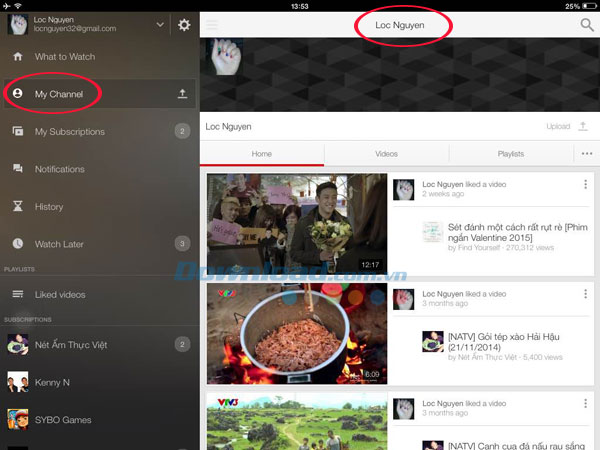
Task: Open the settings gear icon
Action: pyautogui.click(x=184, y=25)
